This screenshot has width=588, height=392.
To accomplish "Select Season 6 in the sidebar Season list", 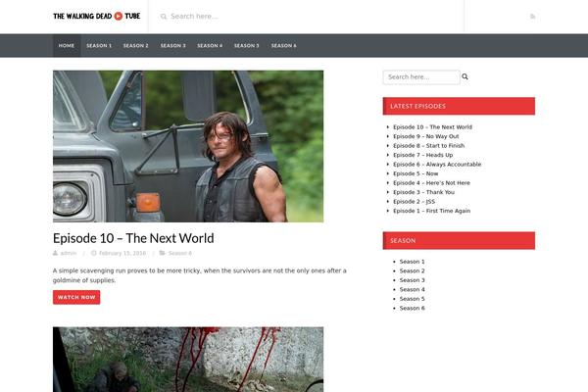I will point(413,309).
